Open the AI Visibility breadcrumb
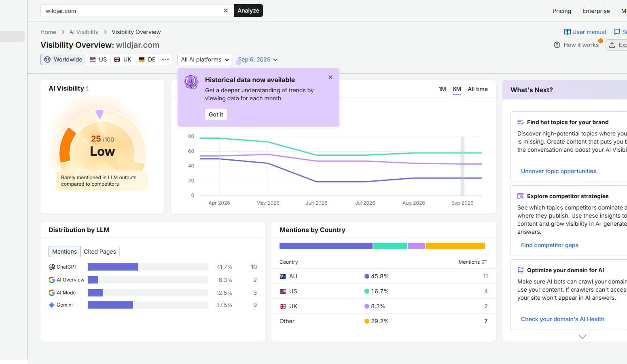This screenshot has width=627, height=364. [x=84, y=32]
